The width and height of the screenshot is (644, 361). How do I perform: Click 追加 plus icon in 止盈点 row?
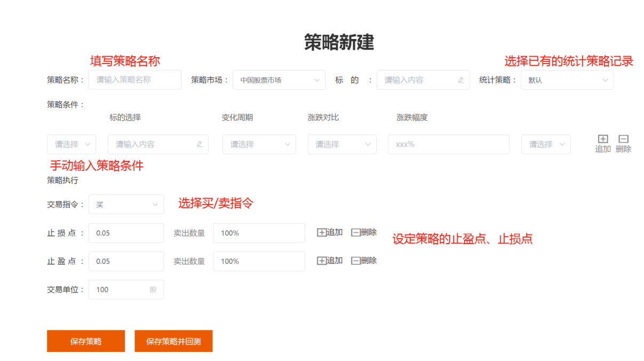[x=322, y=261]
